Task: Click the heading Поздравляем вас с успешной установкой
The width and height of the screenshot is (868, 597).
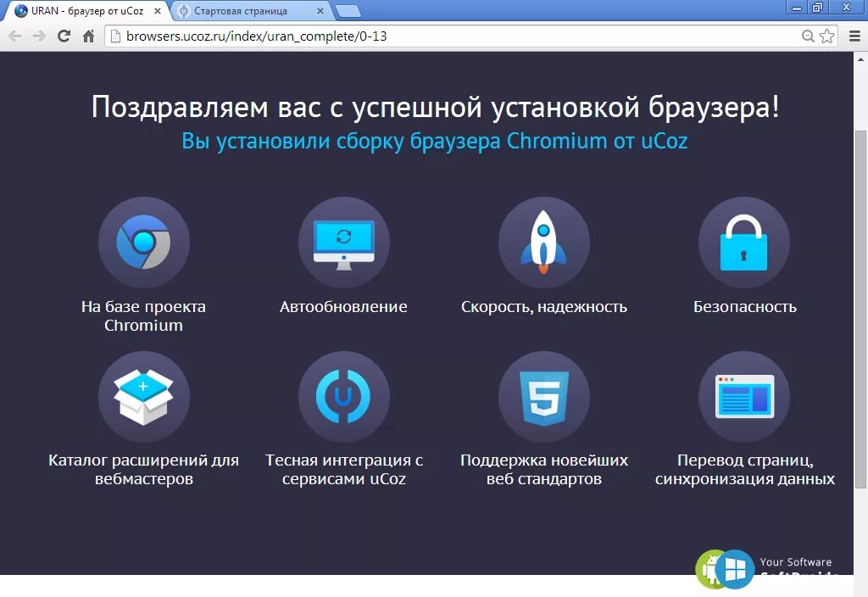Action: tap(436, 107)
